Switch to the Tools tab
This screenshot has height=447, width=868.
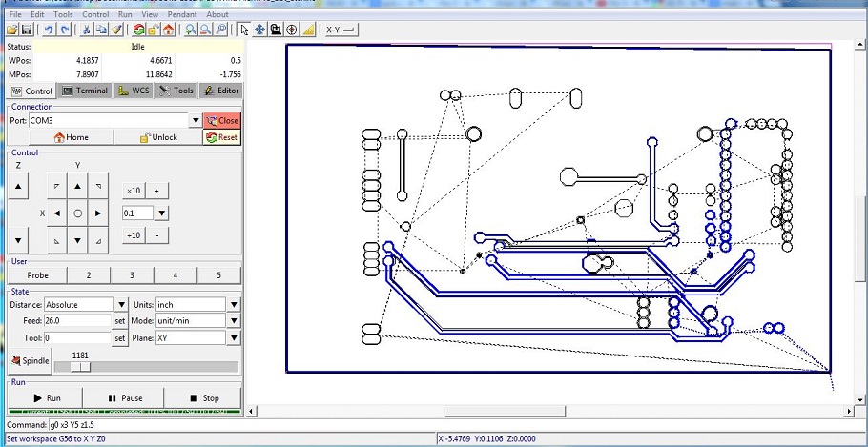(176, 91)
